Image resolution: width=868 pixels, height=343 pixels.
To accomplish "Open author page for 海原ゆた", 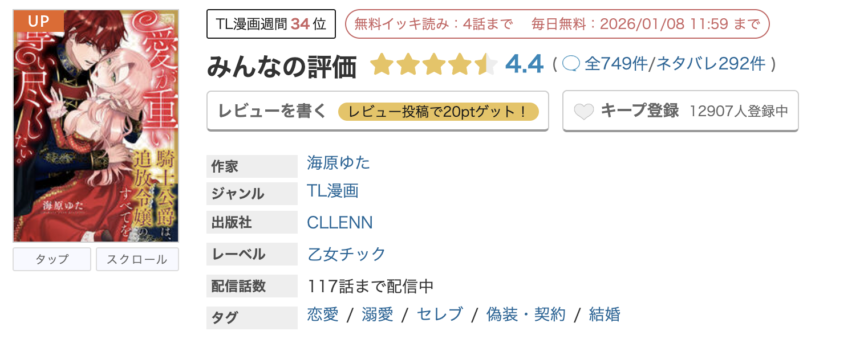I will tap(339, 162).
